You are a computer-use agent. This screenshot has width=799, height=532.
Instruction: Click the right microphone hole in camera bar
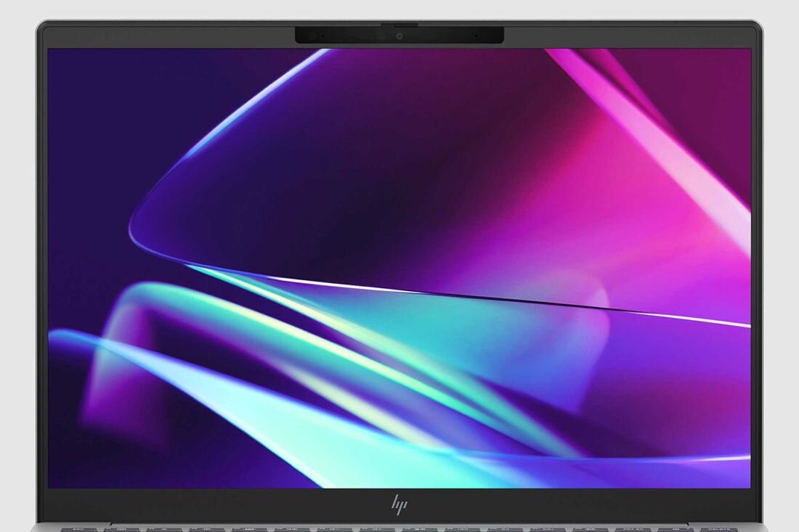click(x=476, y=36)
